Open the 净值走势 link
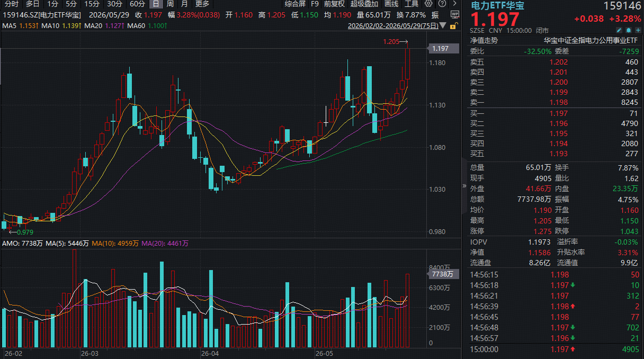 [484, 40]
